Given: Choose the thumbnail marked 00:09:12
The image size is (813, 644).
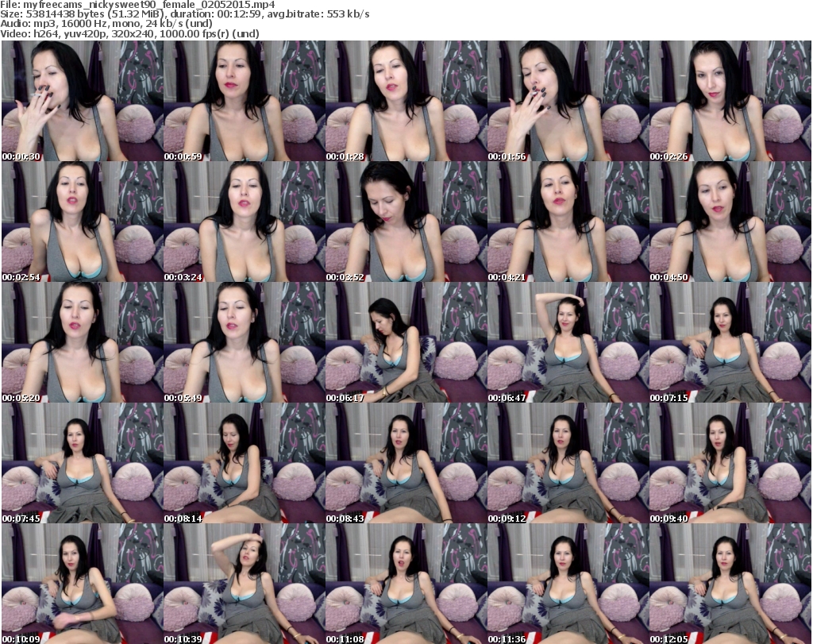Looking at the screenshot, I should 568,463.
